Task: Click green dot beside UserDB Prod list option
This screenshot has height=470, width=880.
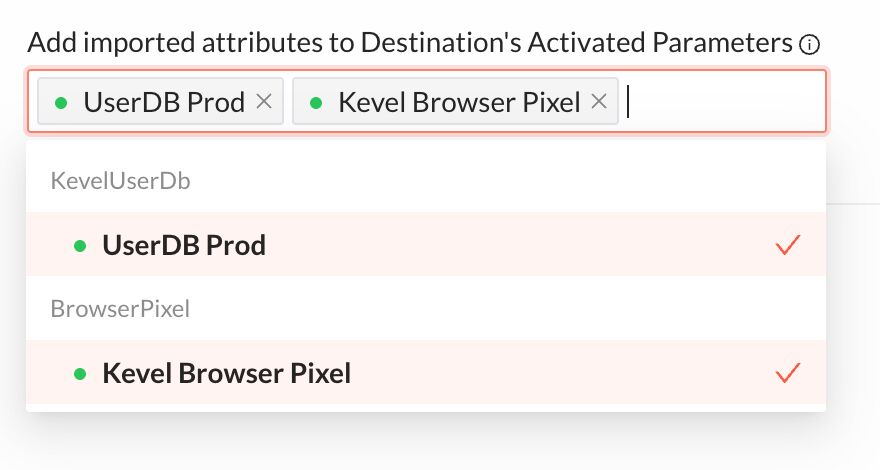Action: [80, 246]
